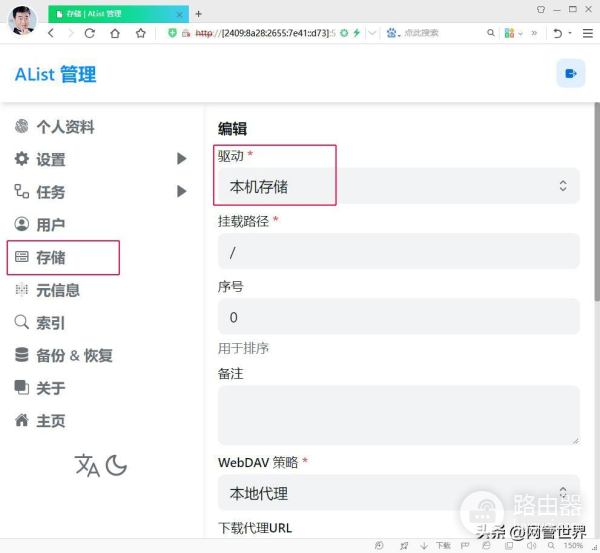
Task: Toggle dark mode moon icon
Action: coord(116,465)
